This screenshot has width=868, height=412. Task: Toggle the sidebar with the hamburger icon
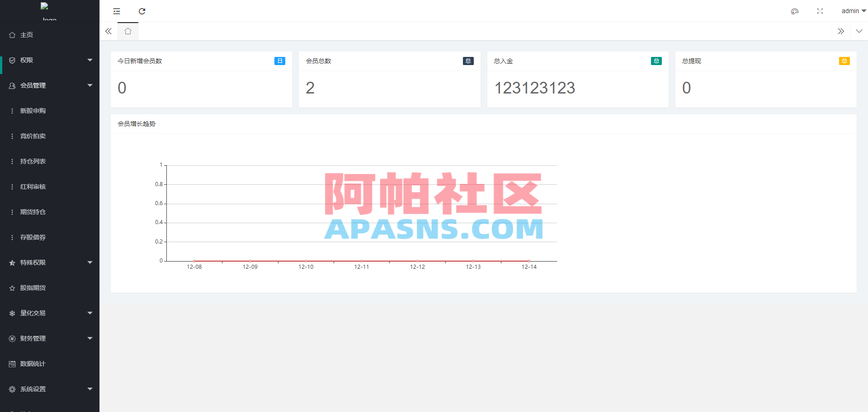pos(116,11)
